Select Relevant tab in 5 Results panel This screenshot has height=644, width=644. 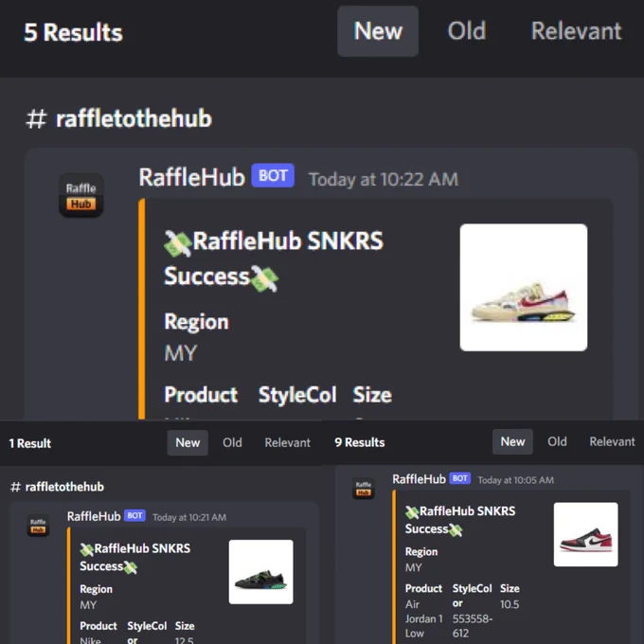pos(576,31)
